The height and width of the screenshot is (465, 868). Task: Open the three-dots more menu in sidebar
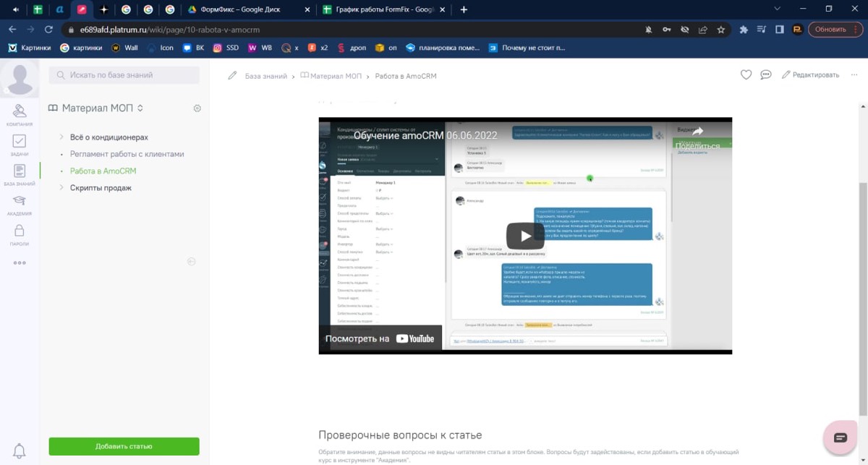[20, 263]
